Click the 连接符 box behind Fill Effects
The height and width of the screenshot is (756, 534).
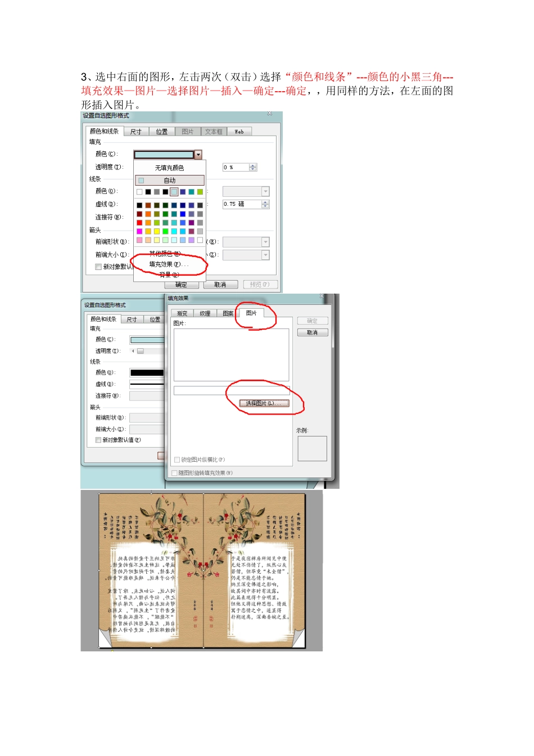[x=147, y=396]
